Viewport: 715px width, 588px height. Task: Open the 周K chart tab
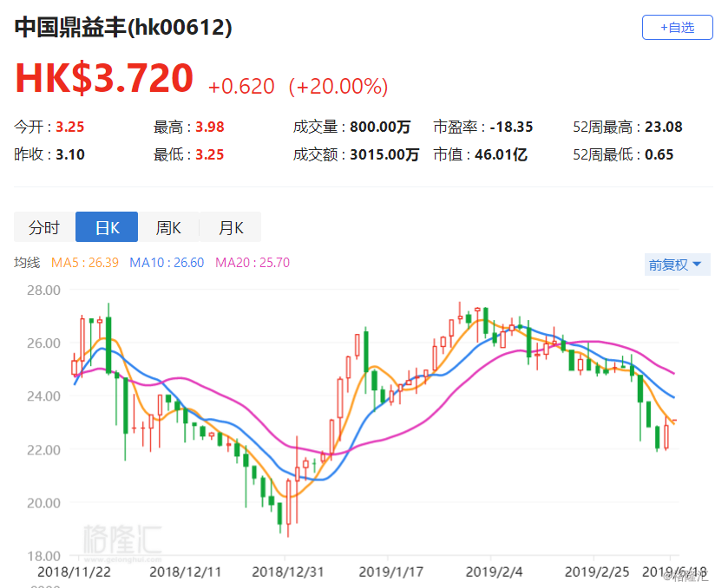point(168,227)
